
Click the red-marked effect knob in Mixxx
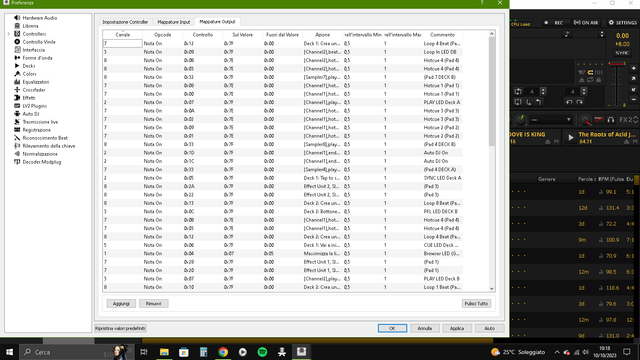pyautogui.click(x=585, y=120)
